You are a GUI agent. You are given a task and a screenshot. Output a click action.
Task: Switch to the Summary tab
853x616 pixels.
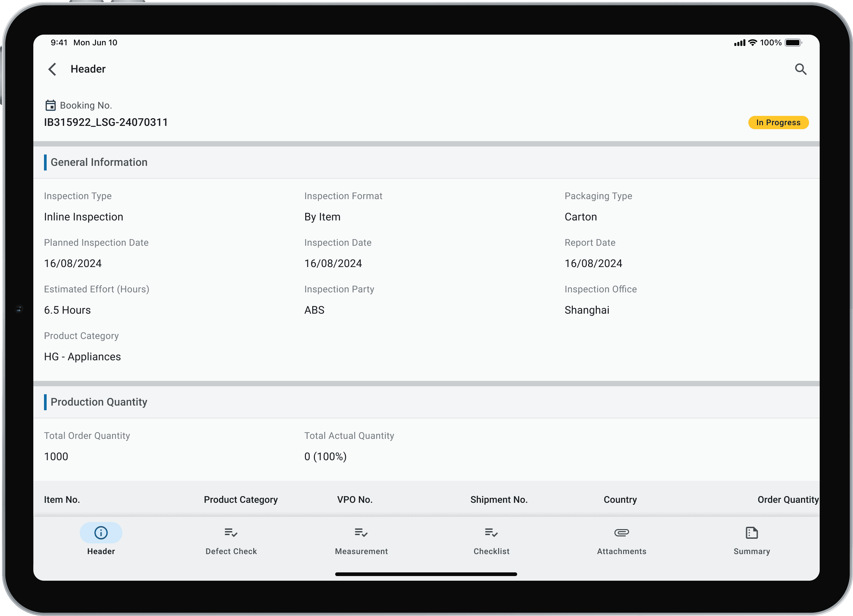pos(751,551)
